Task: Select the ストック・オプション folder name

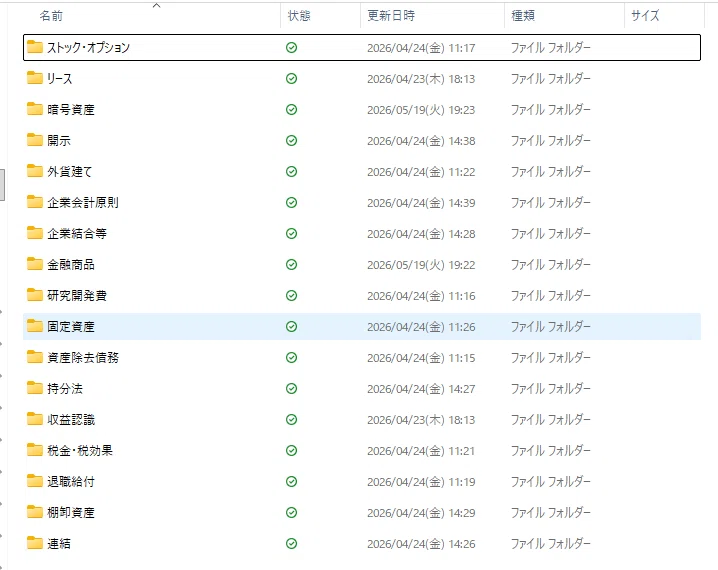Action: 88,48
